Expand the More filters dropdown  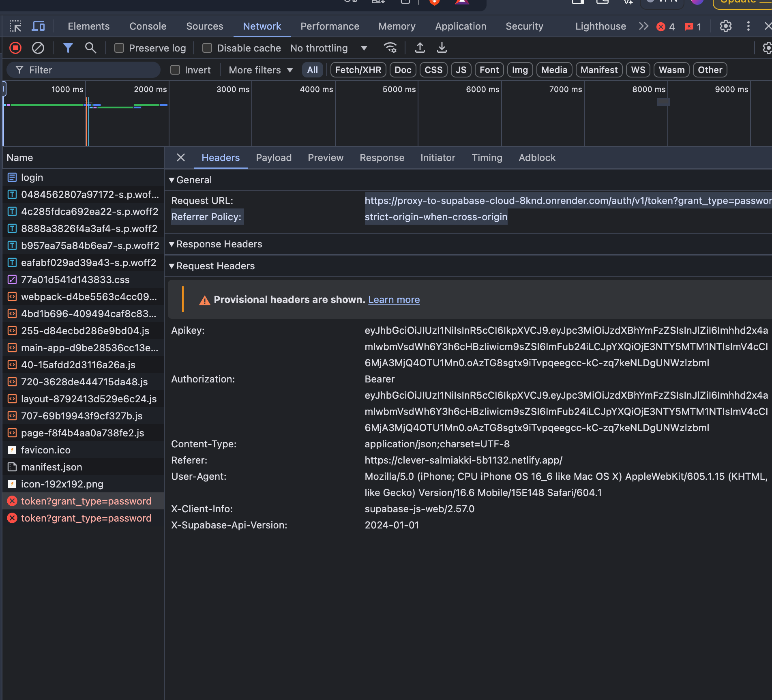coord(261,70)
